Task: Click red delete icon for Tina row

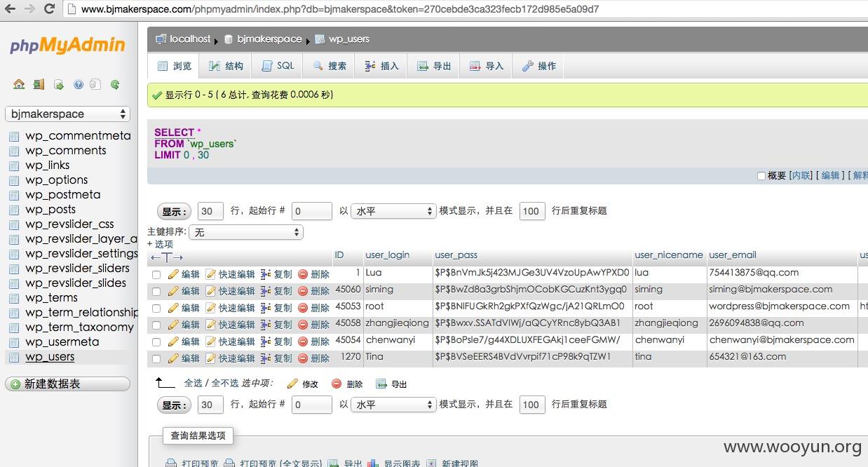Action: pyautogui.click(x=303, y=358)
